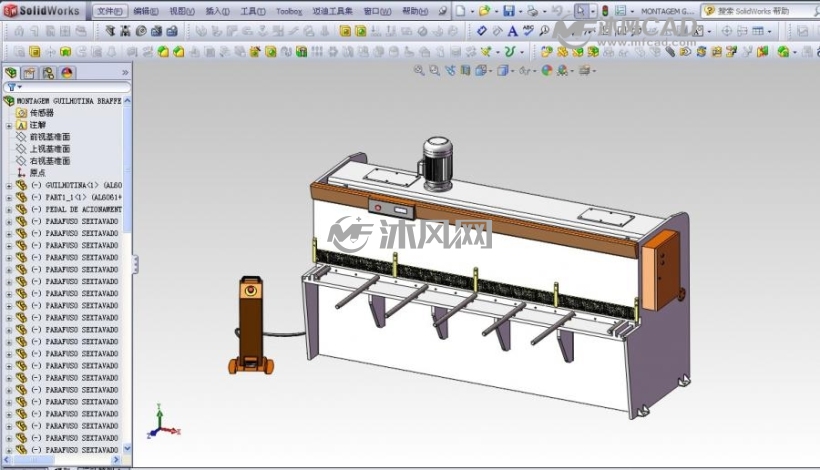
Task: Click the Options icon beside the traffic light
Action: [x=620, y=10]
